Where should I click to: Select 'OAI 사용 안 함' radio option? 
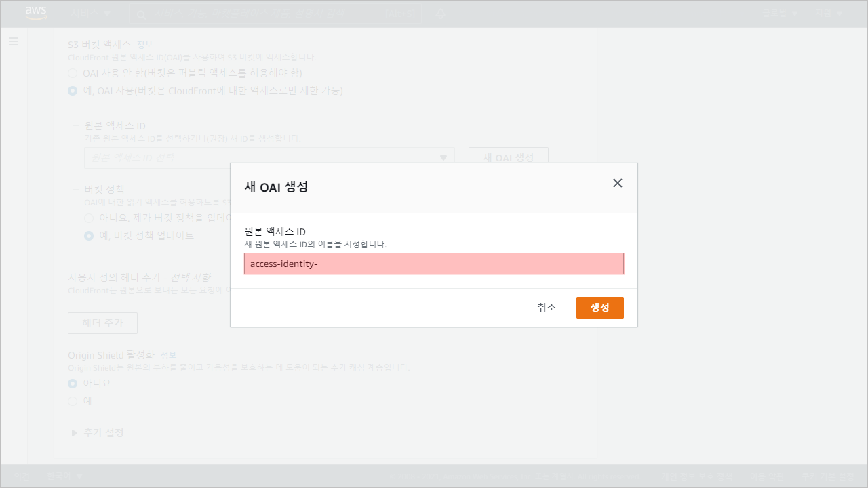pos(73,73)
